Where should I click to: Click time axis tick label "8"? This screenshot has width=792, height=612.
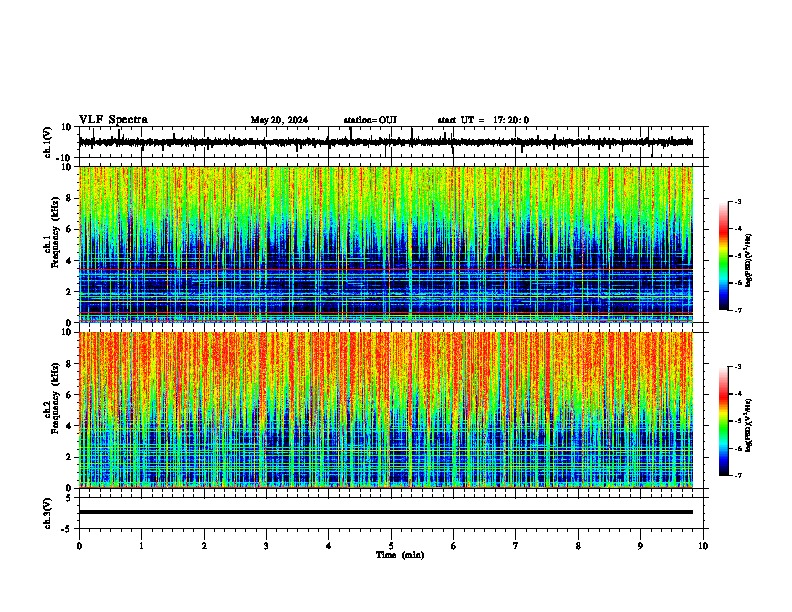coord(578,546)
